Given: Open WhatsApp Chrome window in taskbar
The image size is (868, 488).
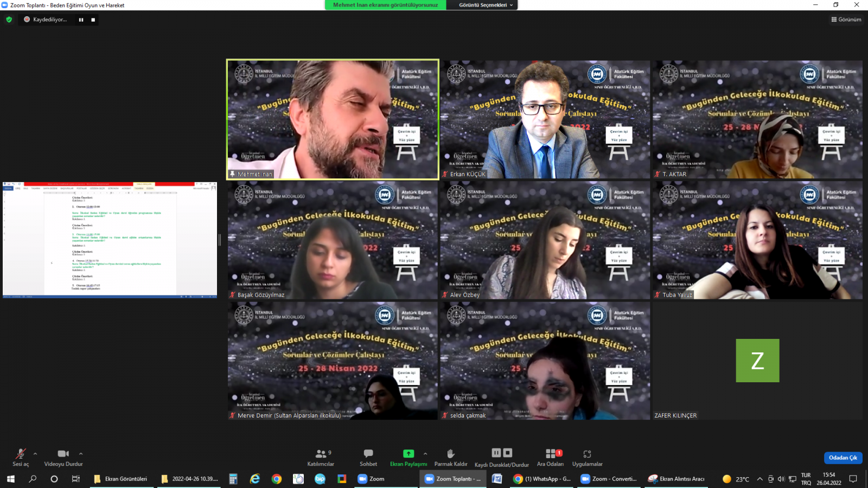Looking at the screenshot, I should 542,479.
